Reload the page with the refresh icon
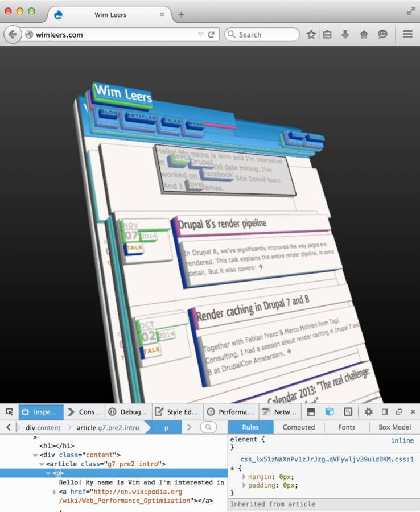 point(211,35)
